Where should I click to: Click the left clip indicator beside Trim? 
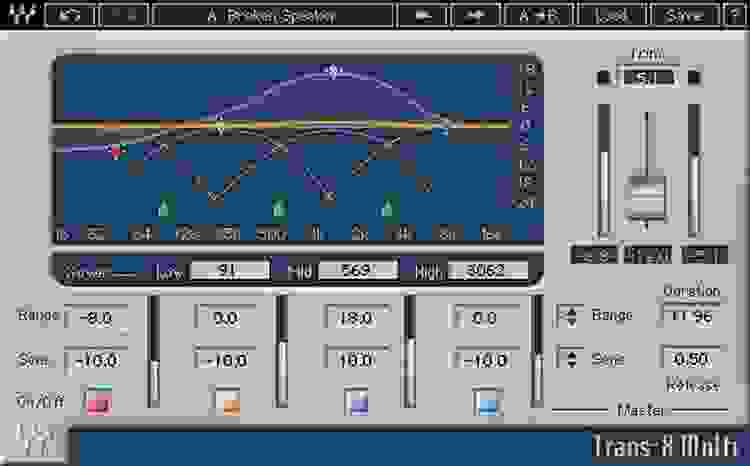pyautogui.click(x=604, y=78)
